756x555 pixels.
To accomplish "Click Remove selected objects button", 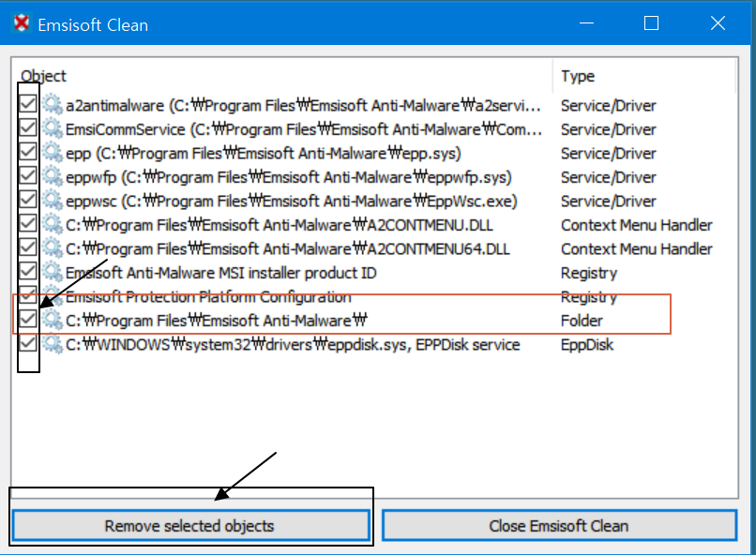I will 190,525.
